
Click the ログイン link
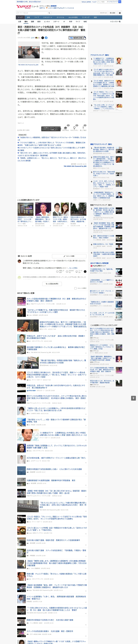coord(42,8)
